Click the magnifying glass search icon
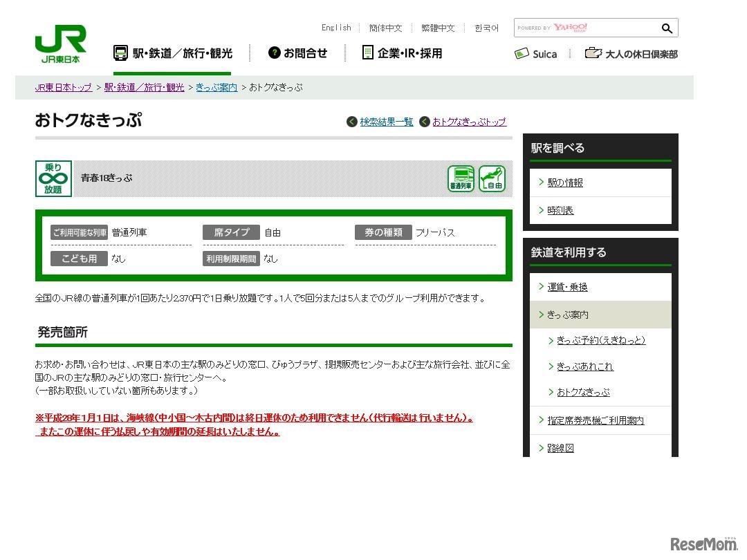The height and width of the screenshot is (560, 747). tap(666, 28)
